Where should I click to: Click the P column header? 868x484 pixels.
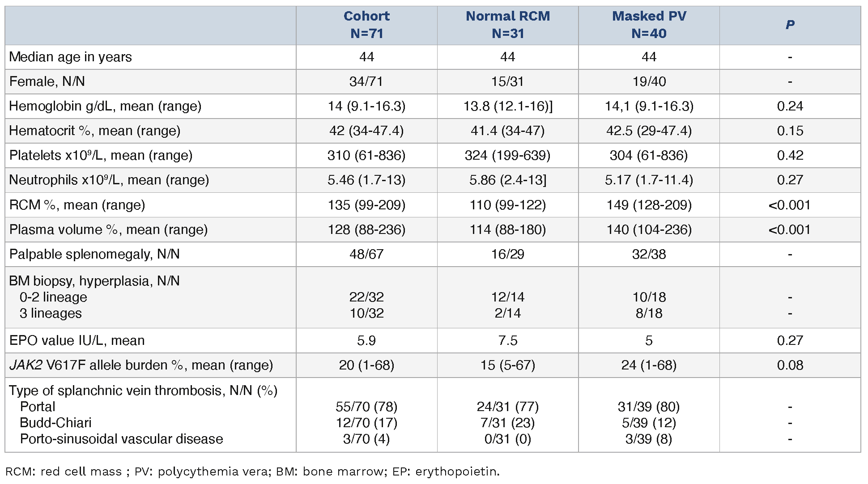pyautogui.click(x=790, y=25)
